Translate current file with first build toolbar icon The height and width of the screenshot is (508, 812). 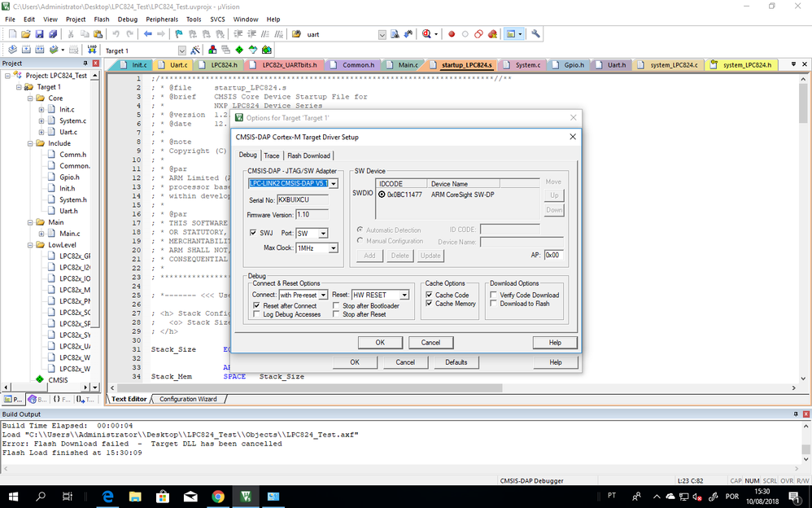[12, 50]
